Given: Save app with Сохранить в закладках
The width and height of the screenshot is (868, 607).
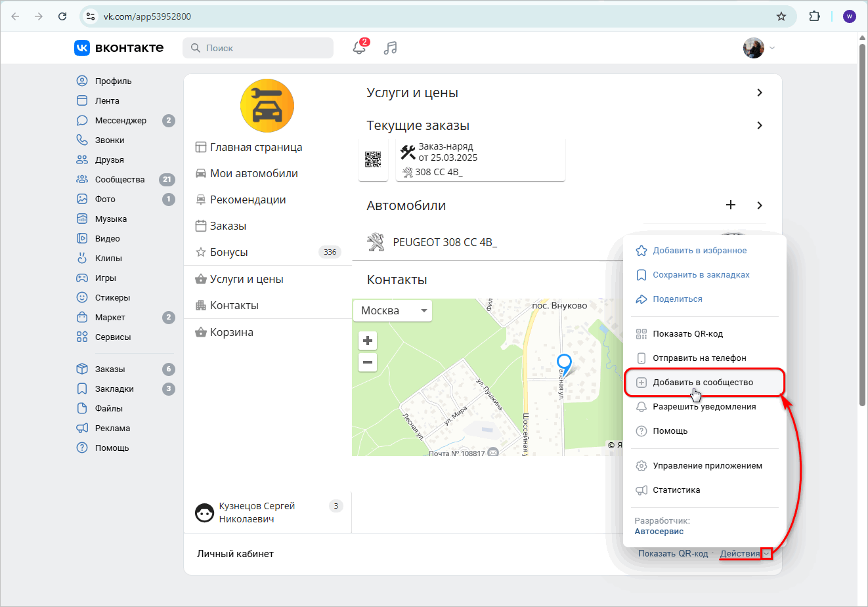Looking at the screenshot, I should point(701,274).
